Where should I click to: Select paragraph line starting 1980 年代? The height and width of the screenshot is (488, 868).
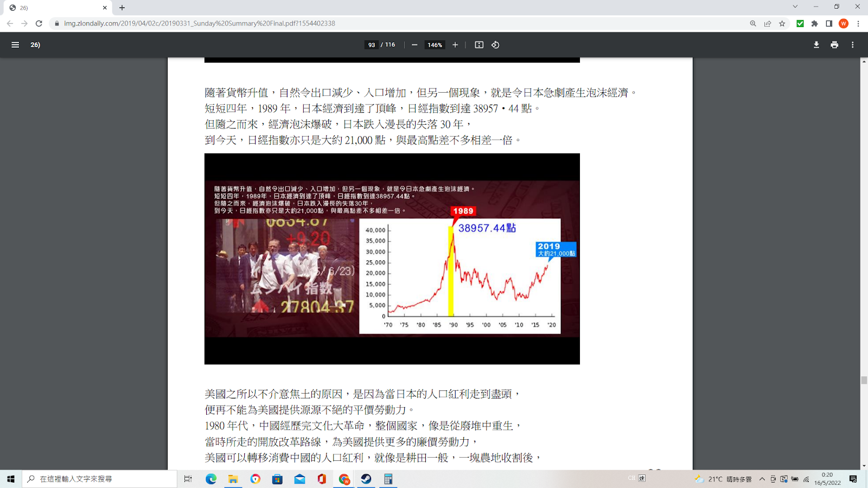(x=363, y=426)
